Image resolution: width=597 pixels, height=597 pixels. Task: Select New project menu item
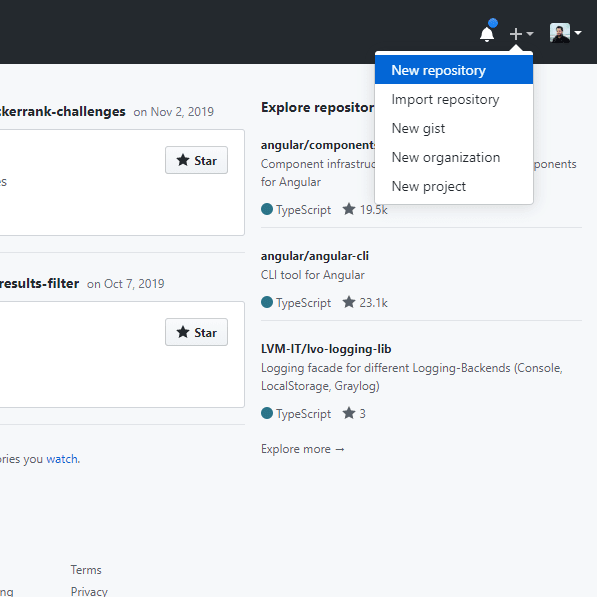point(454,186)
